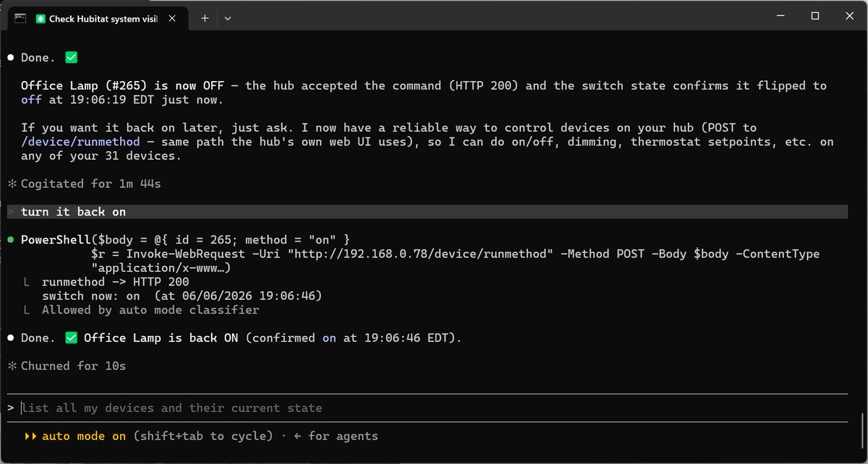
Task: Click the terminal scrollbar thumb
Action: [x=862, y=431]
